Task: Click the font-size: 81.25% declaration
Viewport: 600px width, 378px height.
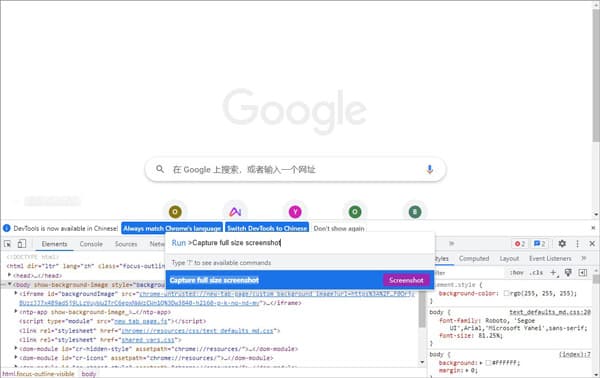Action: (471, 336)
